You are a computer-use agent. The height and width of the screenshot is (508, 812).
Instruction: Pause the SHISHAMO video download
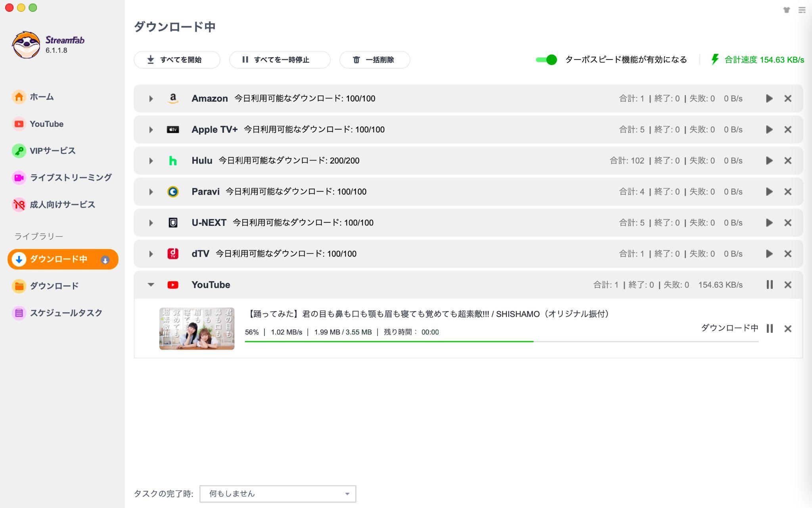tap(770, 328)
